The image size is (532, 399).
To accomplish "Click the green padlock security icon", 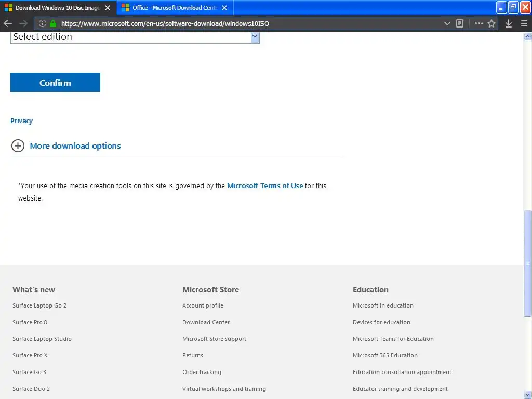I will (53, 23).
